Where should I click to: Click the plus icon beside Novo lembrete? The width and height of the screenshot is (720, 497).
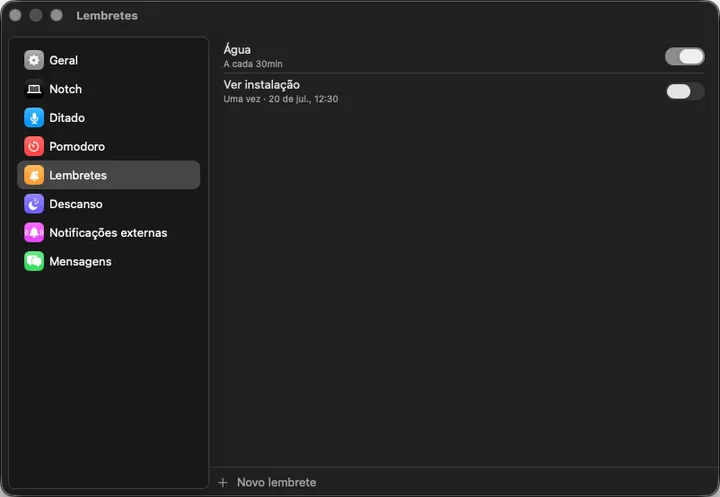click(x=223, y=482)
